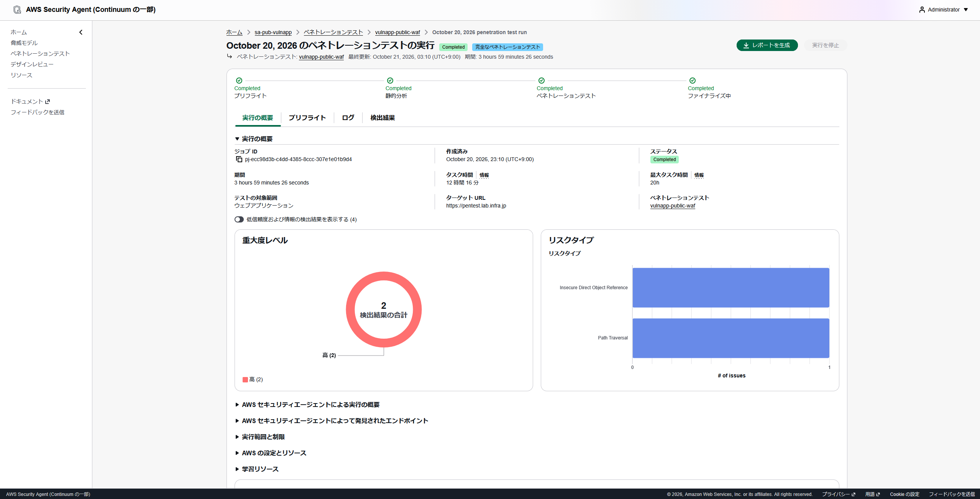Click the 高 (2) legend color swatch

245,380
